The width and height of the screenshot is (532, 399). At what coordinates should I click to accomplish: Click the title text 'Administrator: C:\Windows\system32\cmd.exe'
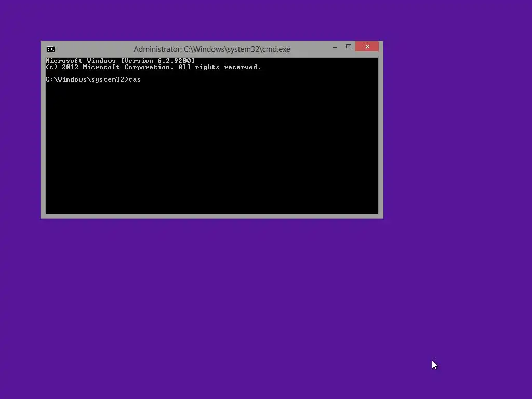coord(212,49)
